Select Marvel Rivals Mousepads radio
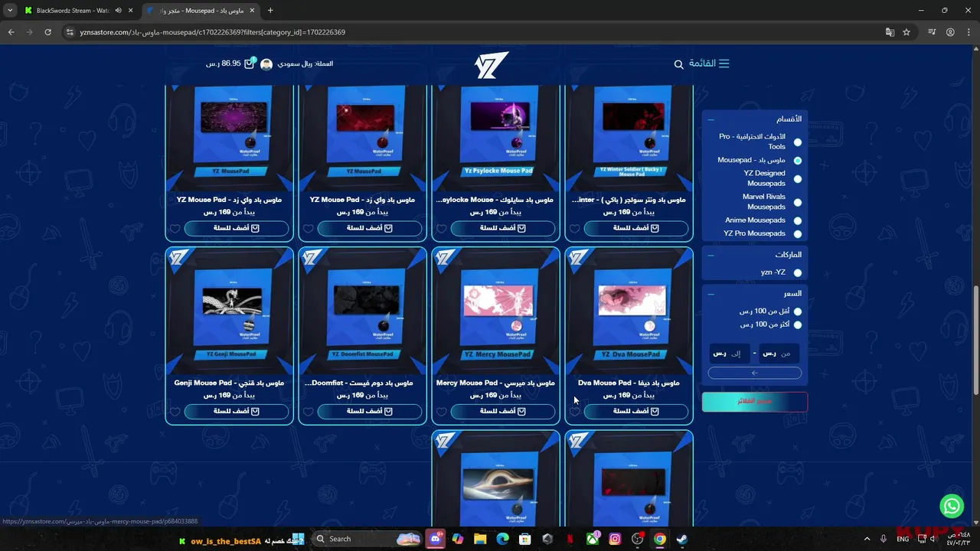The width and height of the screenshot is (980, 551). [x=798, y=203]
